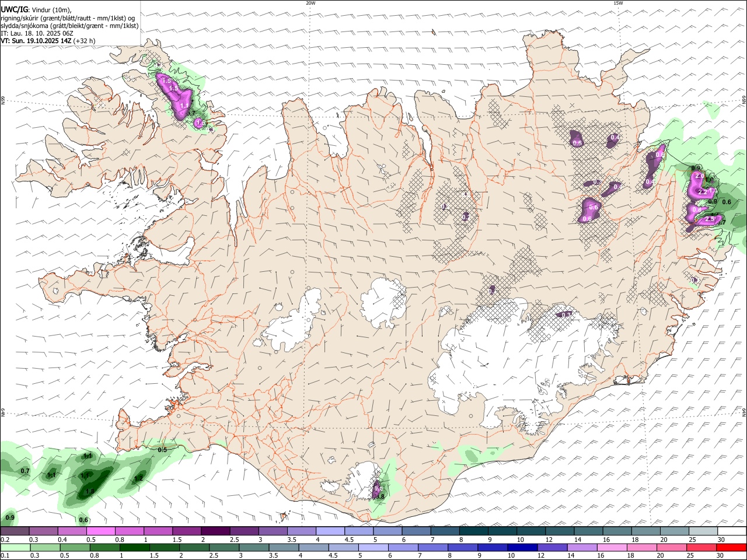The width and height of the screenshot is (747, 560).
Task: Click the 'slydda/snjókoma (grátt/bleikt/grænt' caption line
Action: 69,25
